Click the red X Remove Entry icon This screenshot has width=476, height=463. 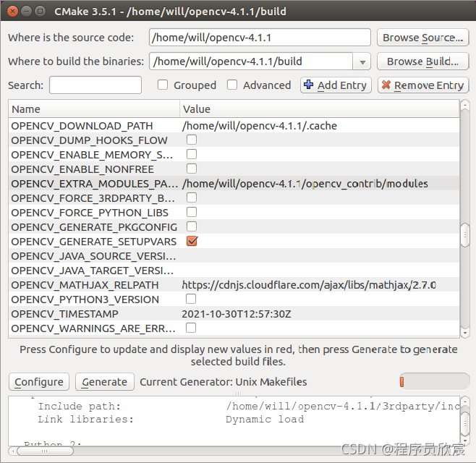pos(386,85)
